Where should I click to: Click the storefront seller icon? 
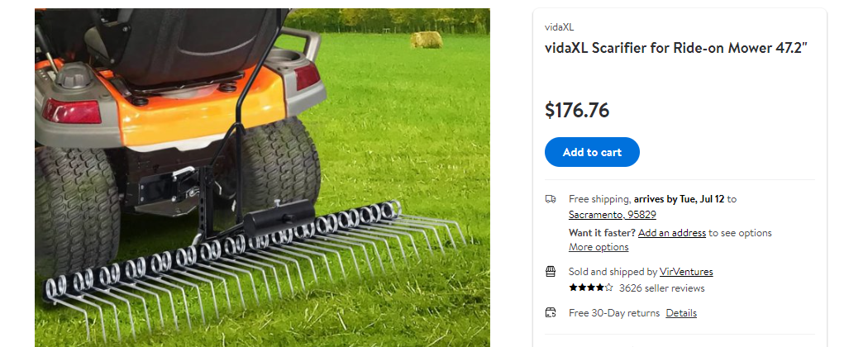tap(551, 272)
